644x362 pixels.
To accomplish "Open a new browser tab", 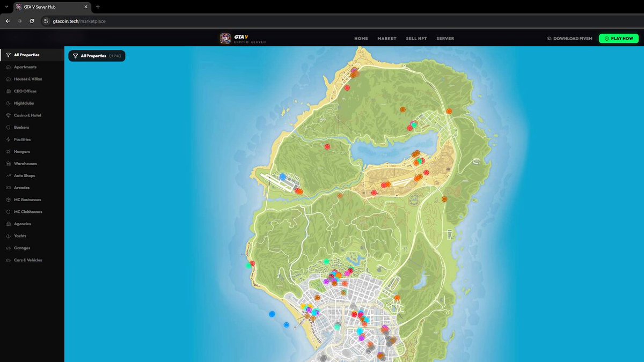I will click(98, 7).
